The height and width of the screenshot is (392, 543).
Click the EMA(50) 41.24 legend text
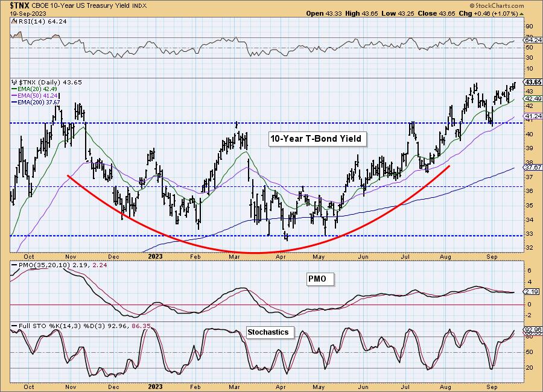[37, 95]
